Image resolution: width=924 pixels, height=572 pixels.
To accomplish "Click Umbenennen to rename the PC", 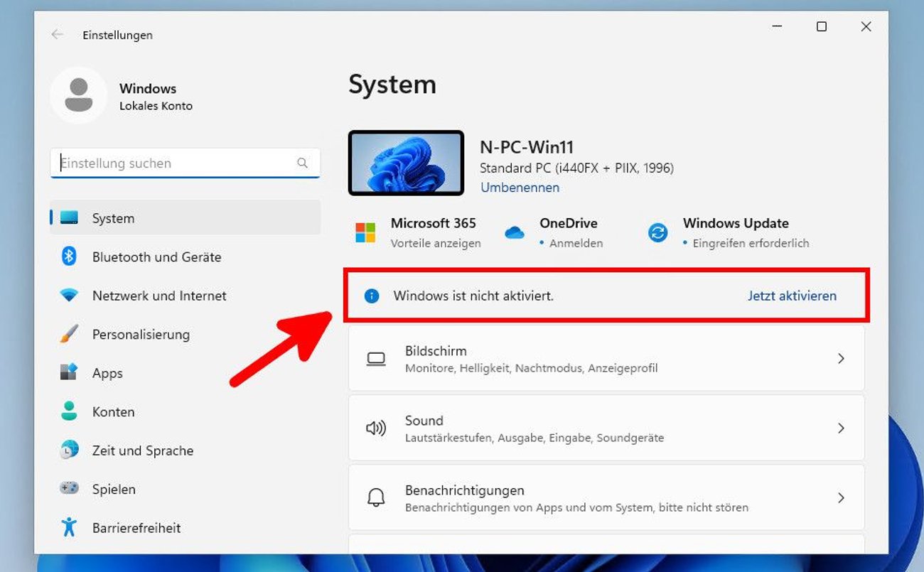I will [520, 187].
